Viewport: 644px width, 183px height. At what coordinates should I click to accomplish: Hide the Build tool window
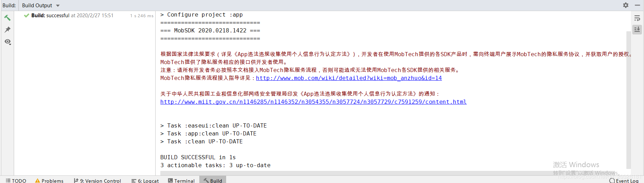637,5
